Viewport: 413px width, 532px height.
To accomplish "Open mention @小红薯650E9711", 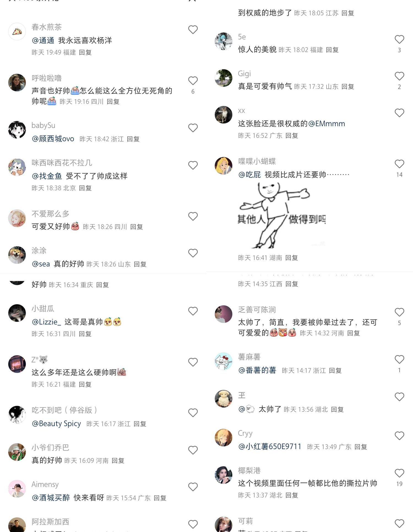I will tap(270, 446).
